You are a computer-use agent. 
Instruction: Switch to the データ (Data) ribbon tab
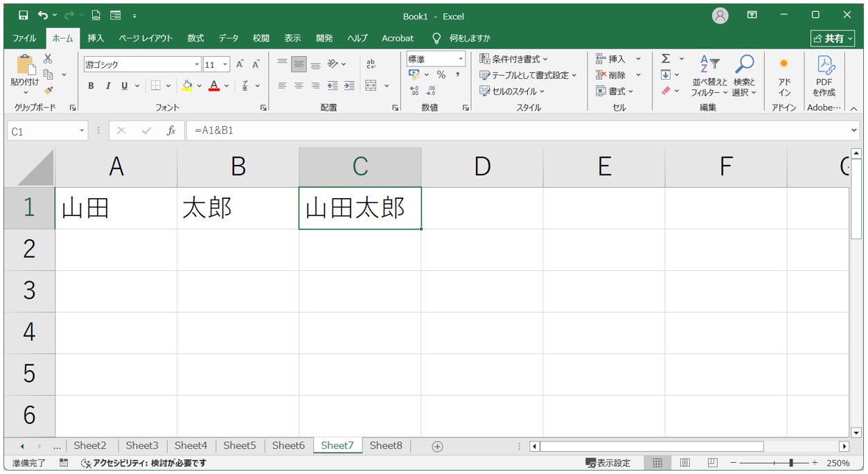tap(229, 38)
